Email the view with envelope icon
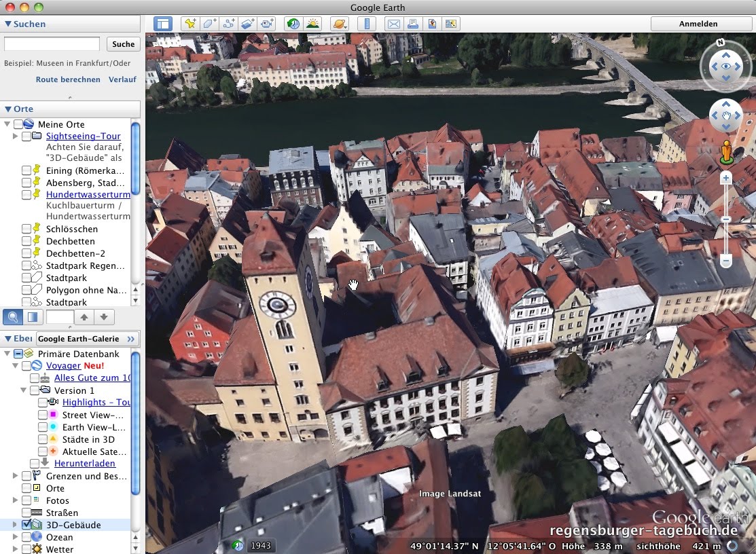This screenshot has width=756, height=554. (394, 24)
